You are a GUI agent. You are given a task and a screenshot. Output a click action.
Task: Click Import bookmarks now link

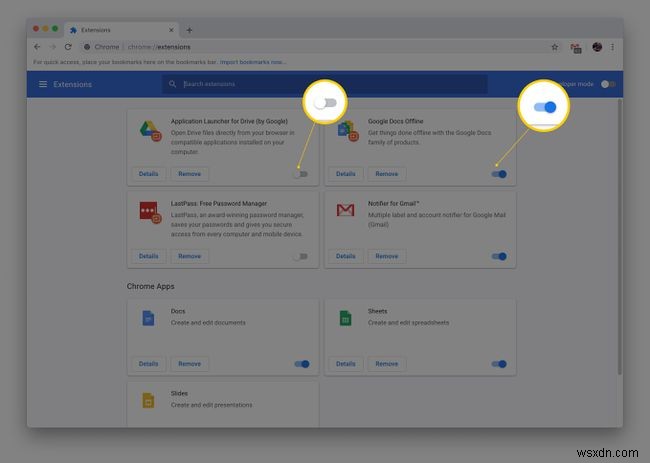tap(252, 62)
